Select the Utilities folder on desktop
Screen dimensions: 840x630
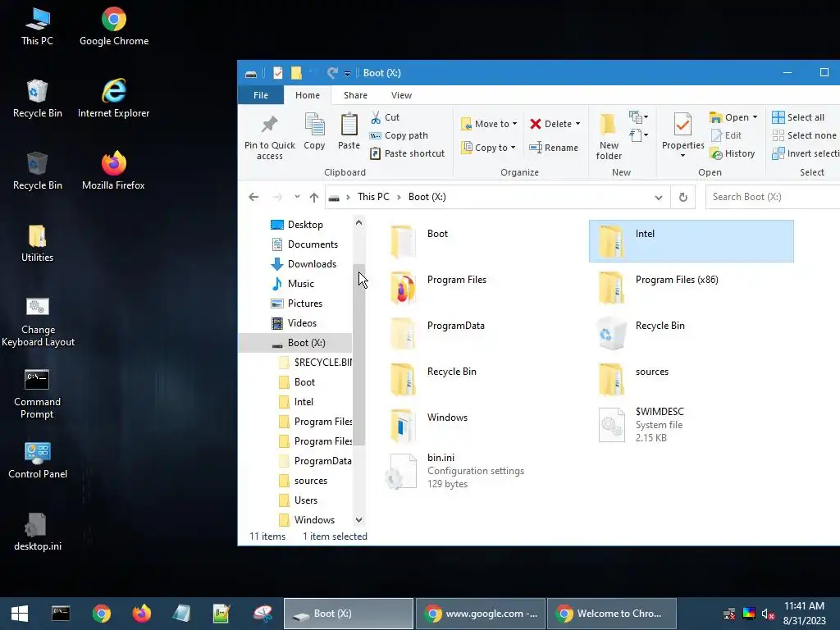click(x=37, y=243)
